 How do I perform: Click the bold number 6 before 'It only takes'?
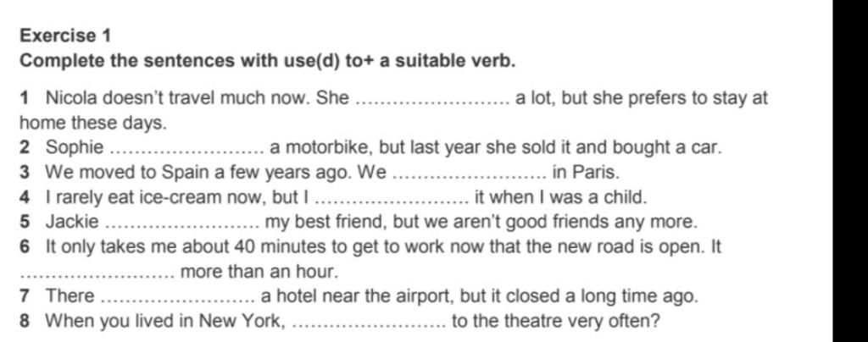(x=25, y=247)
